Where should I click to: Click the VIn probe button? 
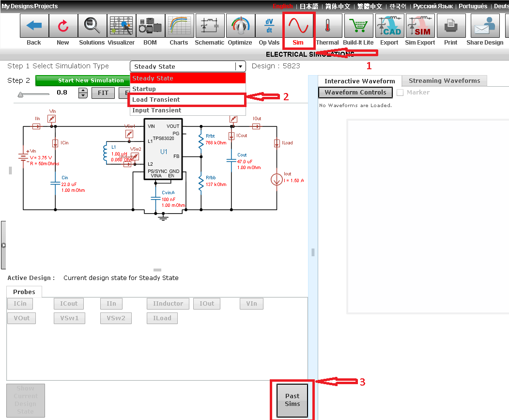coord(251,304)
